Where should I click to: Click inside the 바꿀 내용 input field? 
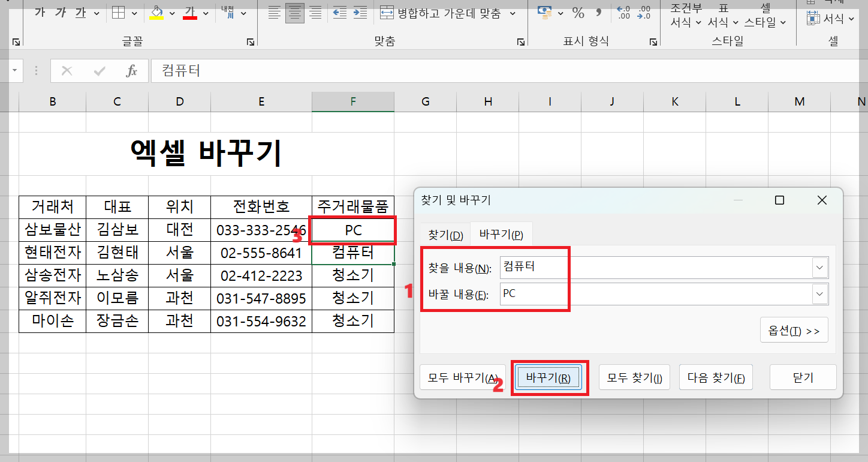599,294
